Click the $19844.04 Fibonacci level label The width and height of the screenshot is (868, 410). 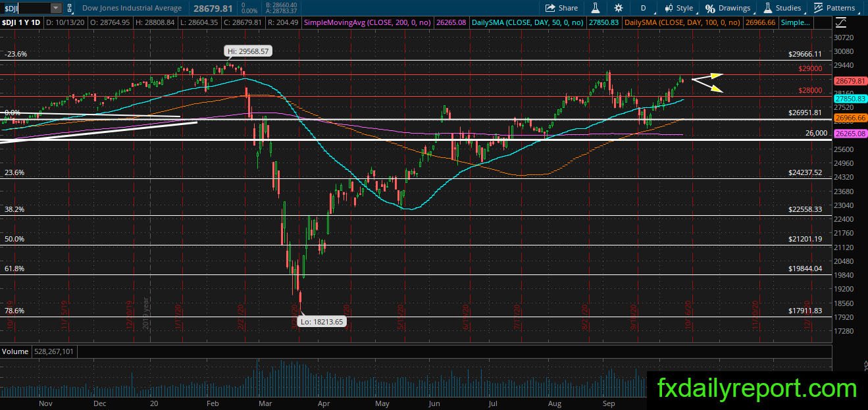[x=805, y=269]
